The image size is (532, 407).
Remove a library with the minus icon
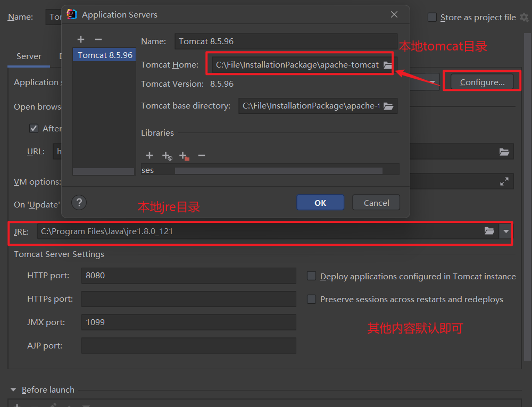click(x=202, y=155)
